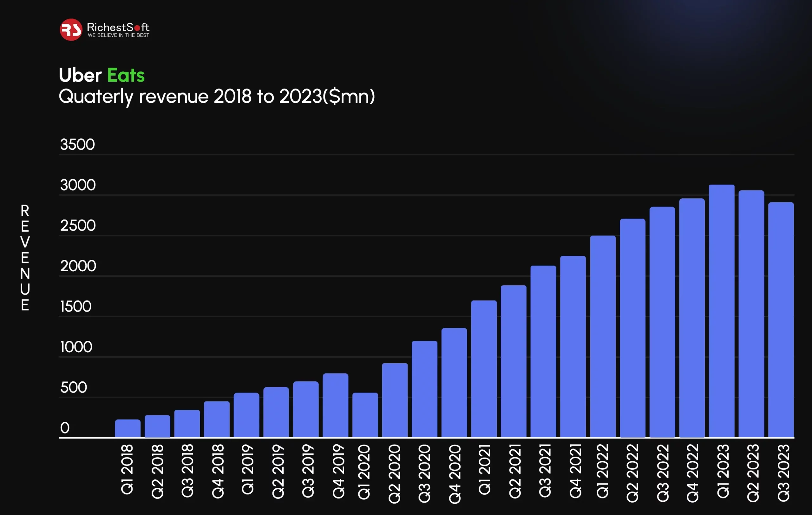Viewport: 812px width, 515px height.
Task: Click the 'Q4 2018' x-axis label
Action: 218,471
